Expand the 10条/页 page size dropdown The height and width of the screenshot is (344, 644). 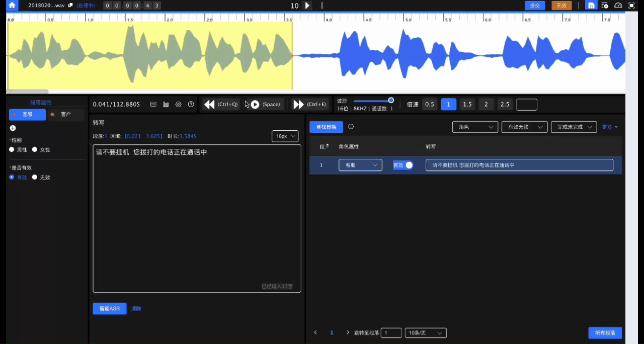(426, 333)
